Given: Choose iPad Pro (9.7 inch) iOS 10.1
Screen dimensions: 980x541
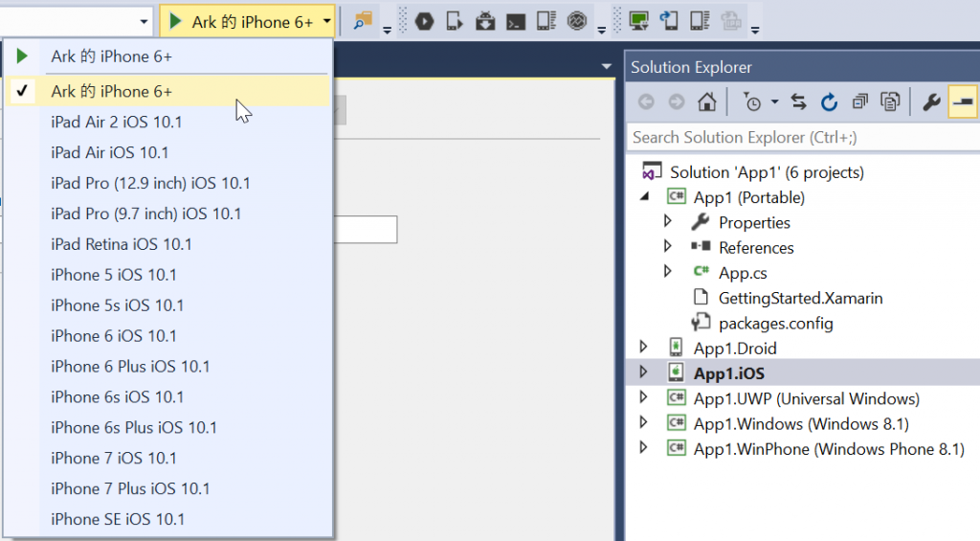Looking at the screenshot, I should click(x=168, y=214).
